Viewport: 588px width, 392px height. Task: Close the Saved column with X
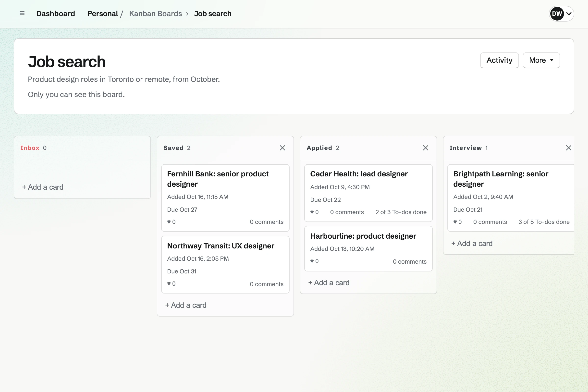click(x=282, y=148)
